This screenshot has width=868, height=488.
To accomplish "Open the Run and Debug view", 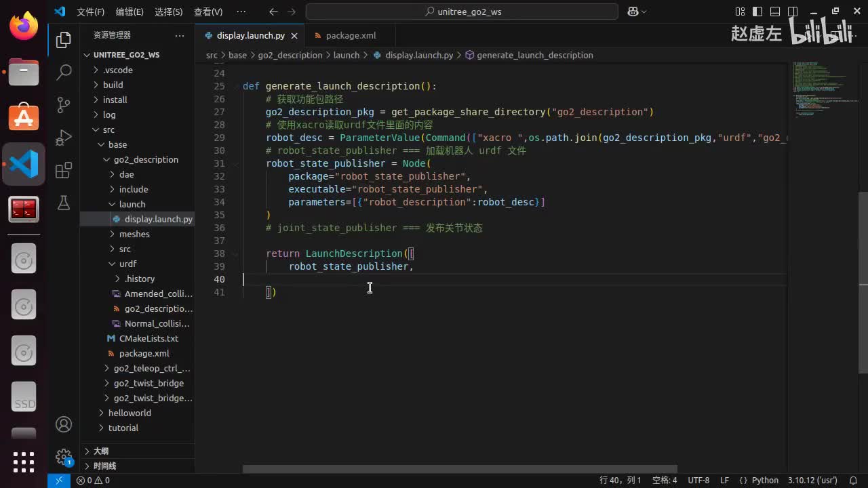I will coord(64,137).
